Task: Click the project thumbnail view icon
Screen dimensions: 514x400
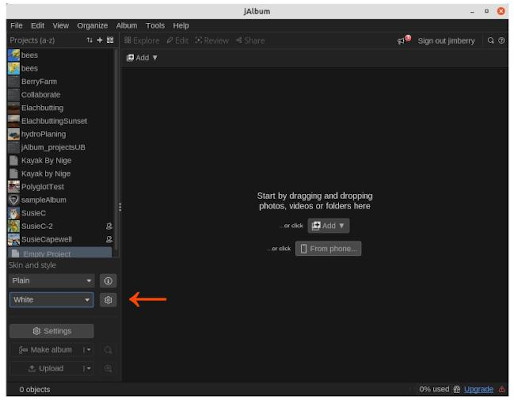Action: click(x=110, y=40)
